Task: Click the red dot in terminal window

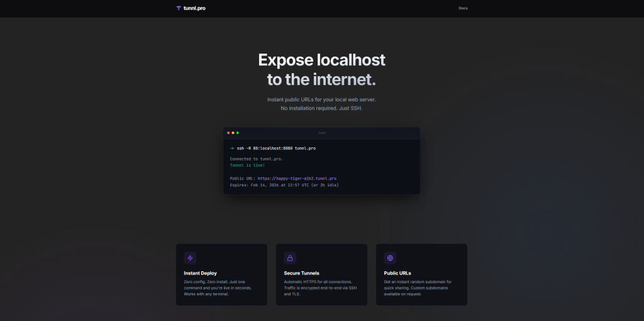Action: (229, 133)
